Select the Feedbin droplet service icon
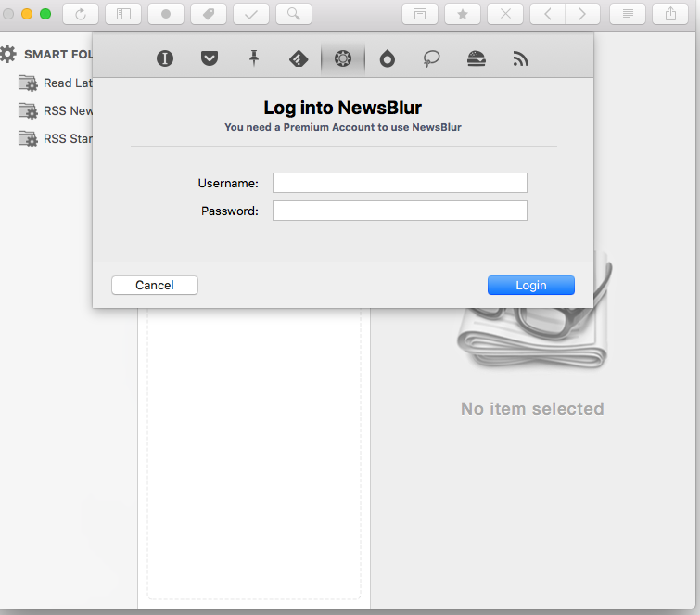The image size is (700, 615). (387, 58)
